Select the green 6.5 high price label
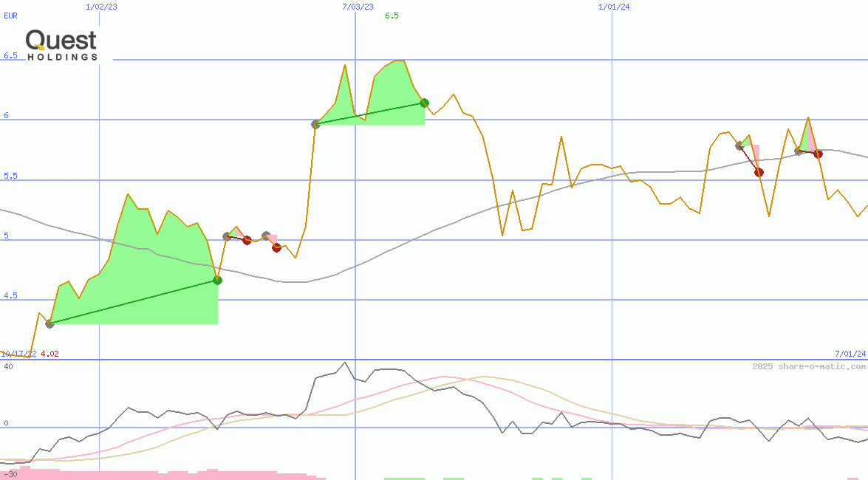 click(x=392, y=16)
